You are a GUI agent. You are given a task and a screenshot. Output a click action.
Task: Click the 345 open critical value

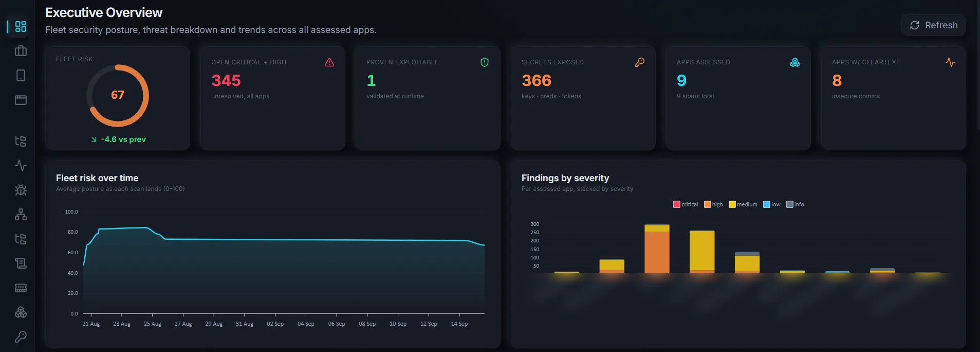click(x=226, y=80)
